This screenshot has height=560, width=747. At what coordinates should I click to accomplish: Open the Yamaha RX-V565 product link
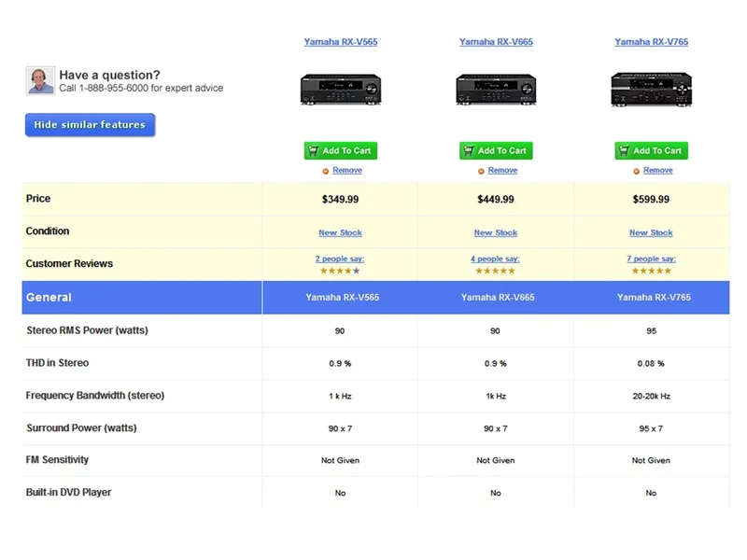click(340, 41)
